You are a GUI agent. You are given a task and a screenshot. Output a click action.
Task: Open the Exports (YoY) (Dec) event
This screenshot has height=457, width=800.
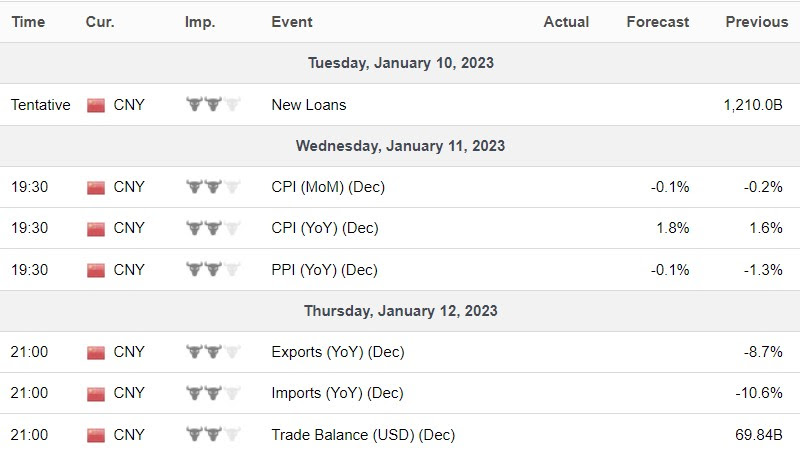tap(338, 352)
